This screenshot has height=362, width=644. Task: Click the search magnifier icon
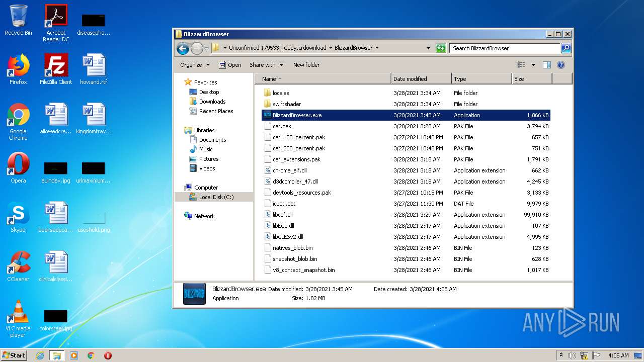(566, 48)
